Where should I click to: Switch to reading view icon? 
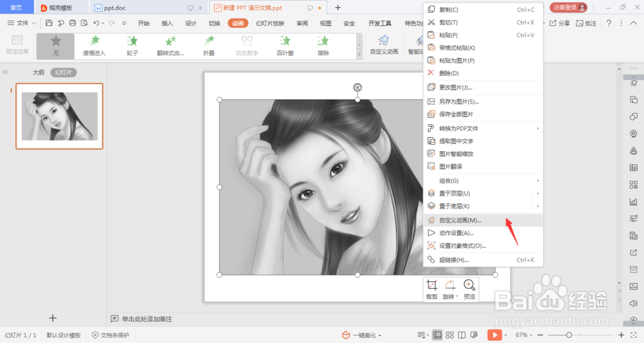coord(462,335)
